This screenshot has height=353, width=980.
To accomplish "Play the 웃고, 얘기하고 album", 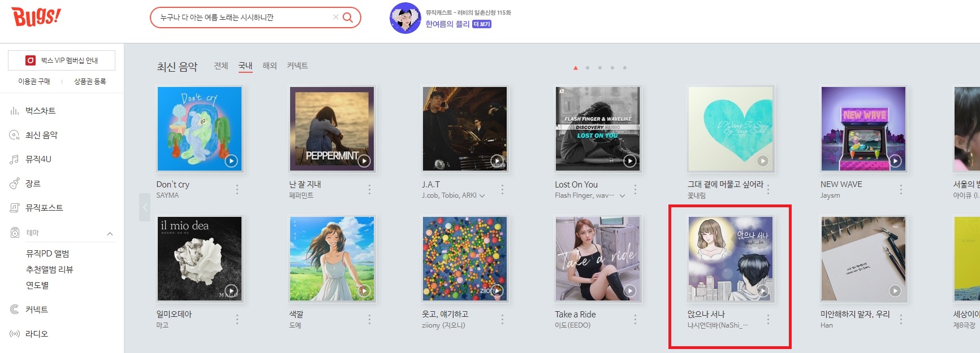I will [x=497, y=291].
